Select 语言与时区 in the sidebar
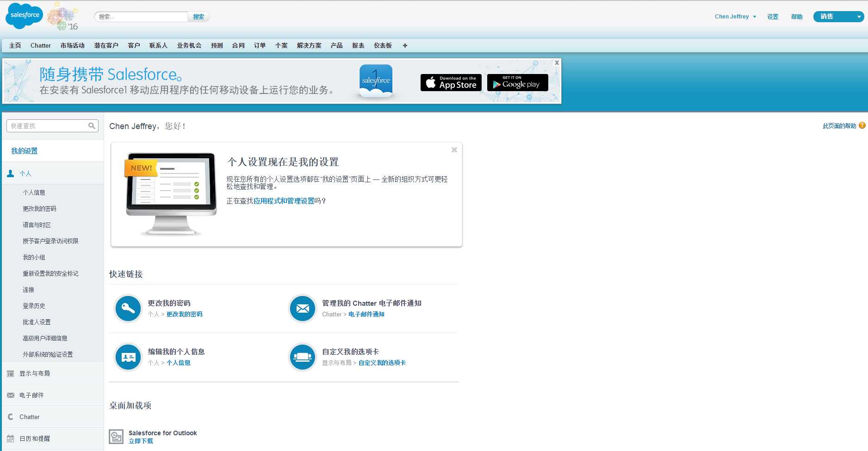Image resolution: width=868 pixels, height=451 pixels. pyautogui.click(x=37, y=225)
